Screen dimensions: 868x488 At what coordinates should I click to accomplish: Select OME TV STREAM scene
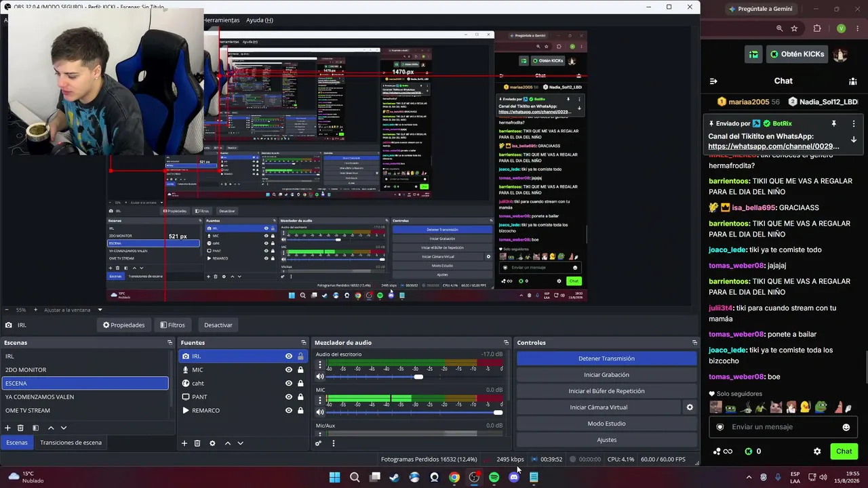[x=85, y=411]
